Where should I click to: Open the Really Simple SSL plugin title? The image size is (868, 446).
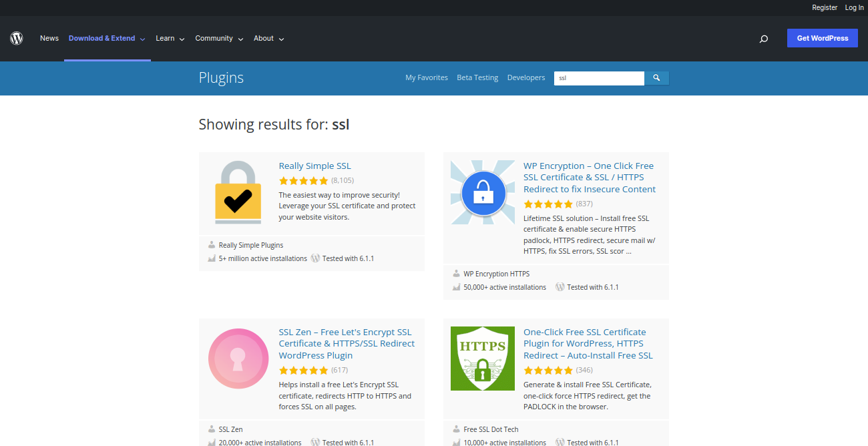pyautogui.click(x=314, y=166)
